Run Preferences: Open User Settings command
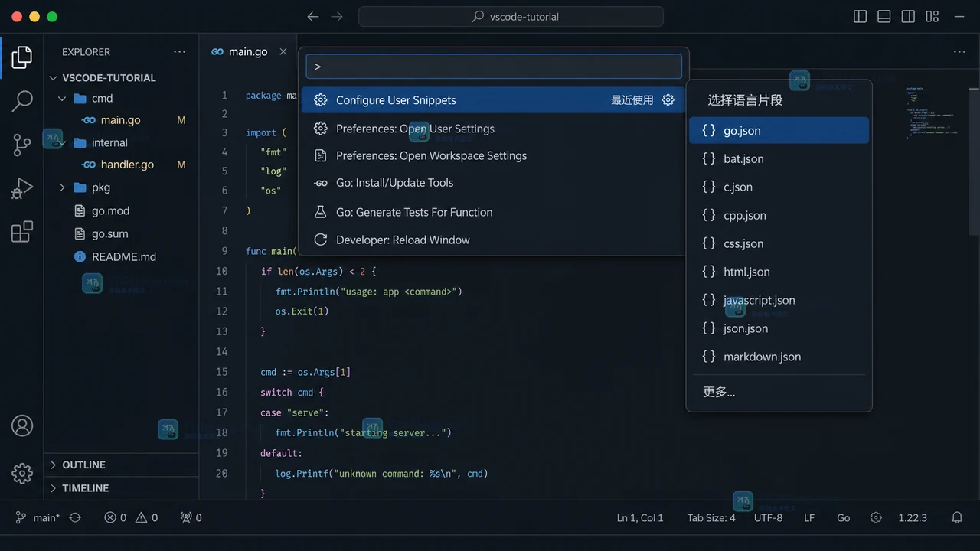The image size is (980, 551). coord(492,129)
